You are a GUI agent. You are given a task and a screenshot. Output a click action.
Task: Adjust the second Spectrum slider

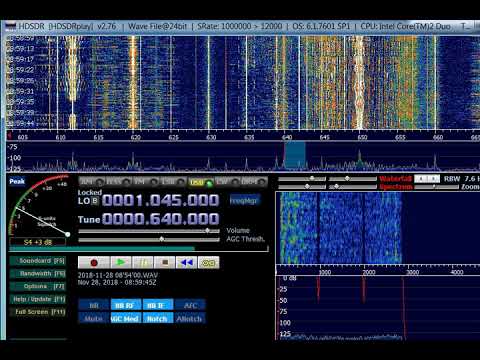(x=353, y=187)
